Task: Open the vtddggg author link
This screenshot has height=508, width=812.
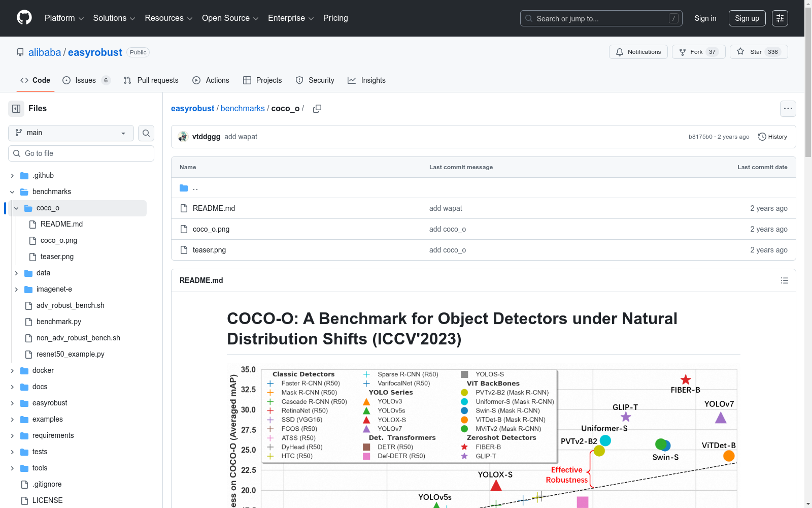Action: coord(206,137)
